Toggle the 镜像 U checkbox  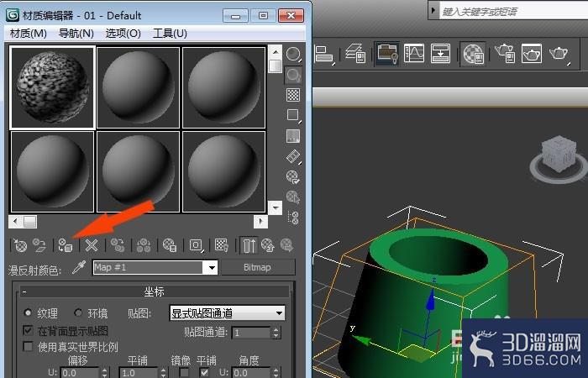coord(184,373)
